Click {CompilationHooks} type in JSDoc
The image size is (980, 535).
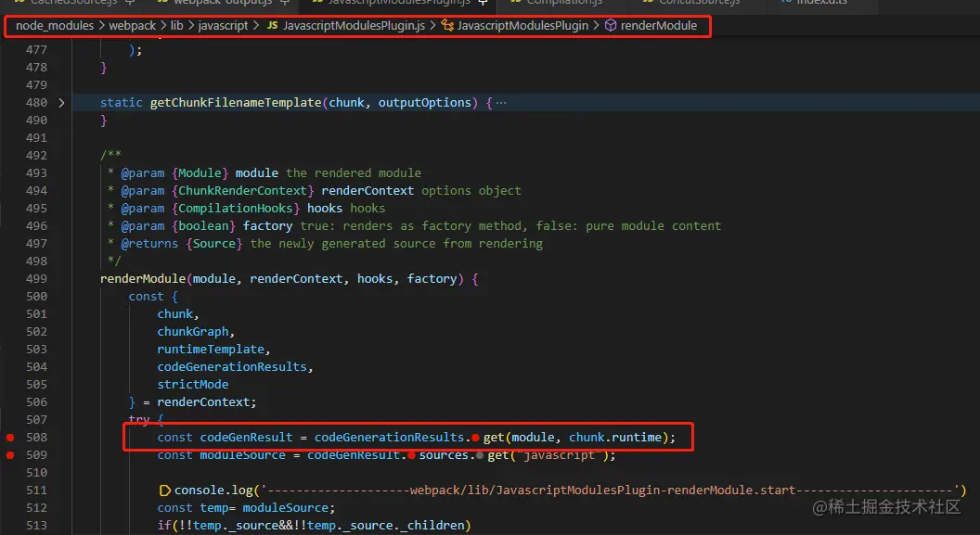click(x=236, y=208)
